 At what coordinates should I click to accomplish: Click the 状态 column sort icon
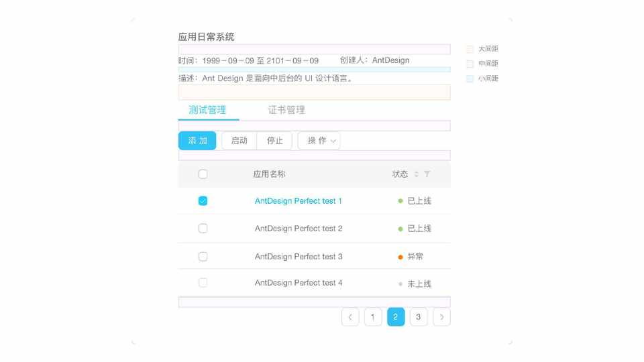coord(416,174)
